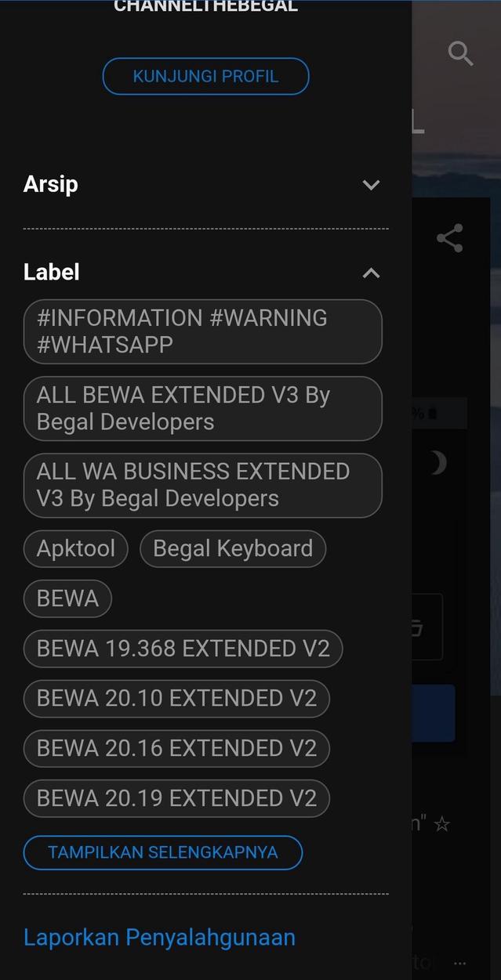Expand the Arsip section
The image size is (501, 980).
[371, 185]
